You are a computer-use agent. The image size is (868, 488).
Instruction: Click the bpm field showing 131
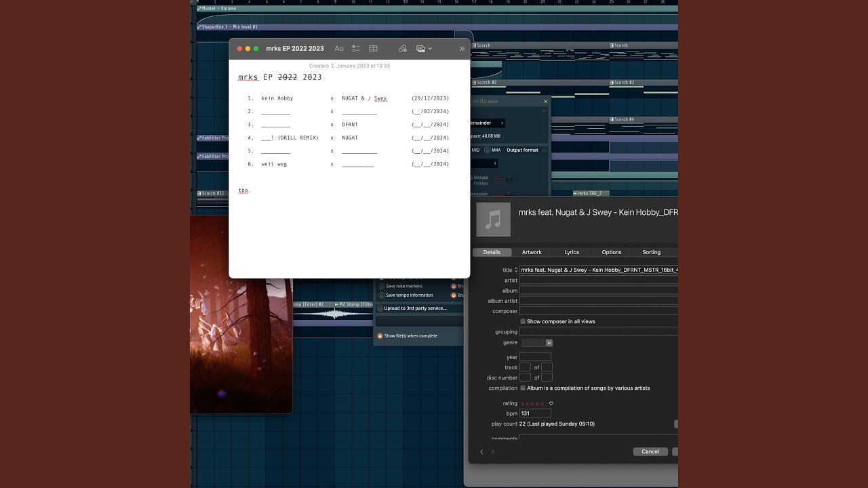[x=535, y=413]
